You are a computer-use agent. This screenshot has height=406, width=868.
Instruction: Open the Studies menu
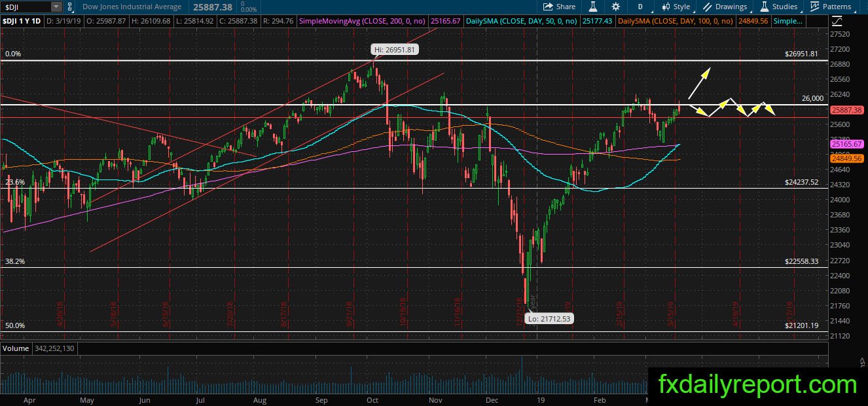coord(779,7)
